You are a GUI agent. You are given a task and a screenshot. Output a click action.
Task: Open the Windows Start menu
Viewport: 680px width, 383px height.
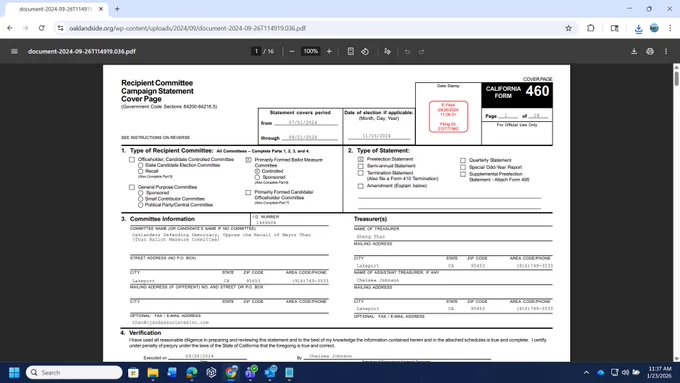coord(14,373)
